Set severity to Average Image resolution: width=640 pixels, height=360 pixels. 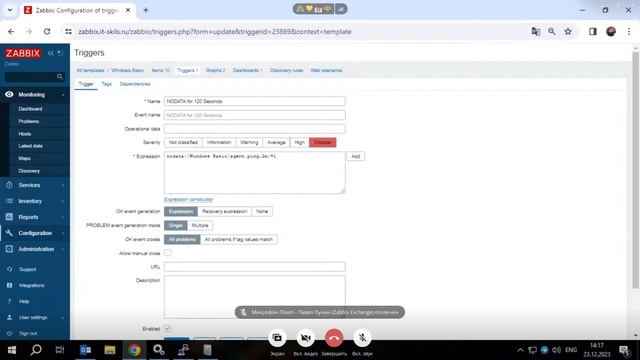[276, 142]
